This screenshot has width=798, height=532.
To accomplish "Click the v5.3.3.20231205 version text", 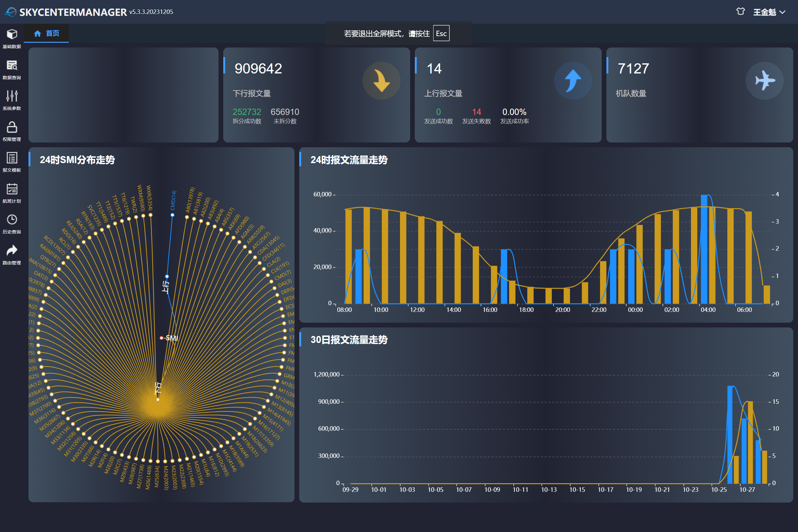I will pos(151,12).
